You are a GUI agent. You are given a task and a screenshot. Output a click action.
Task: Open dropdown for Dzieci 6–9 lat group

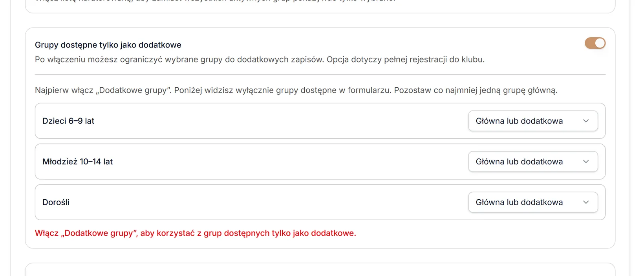[x=533, y=121]
